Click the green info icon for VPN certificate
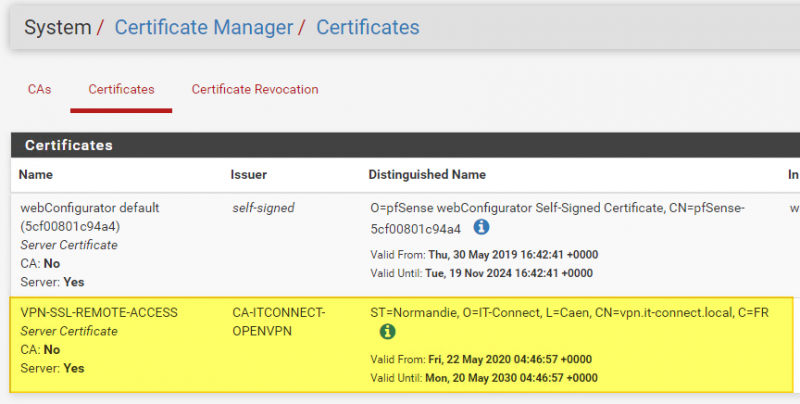 (x=387, y=331)
